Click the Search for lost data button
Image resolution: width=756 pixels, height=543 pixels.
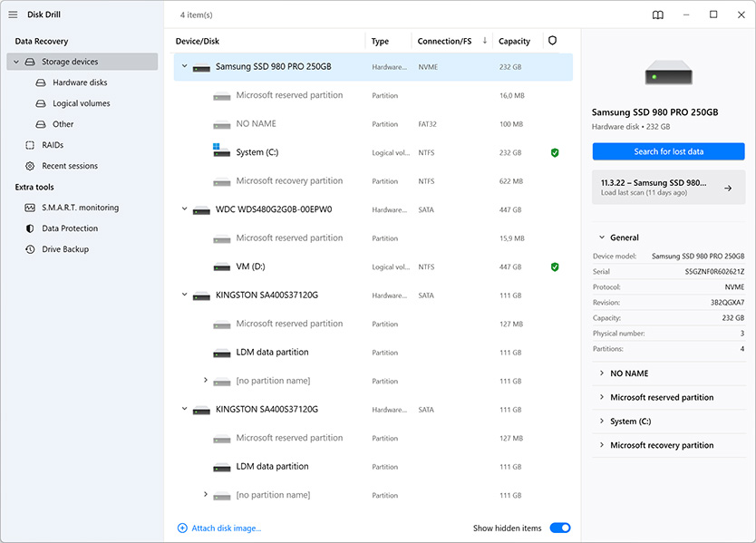[668, 150]
